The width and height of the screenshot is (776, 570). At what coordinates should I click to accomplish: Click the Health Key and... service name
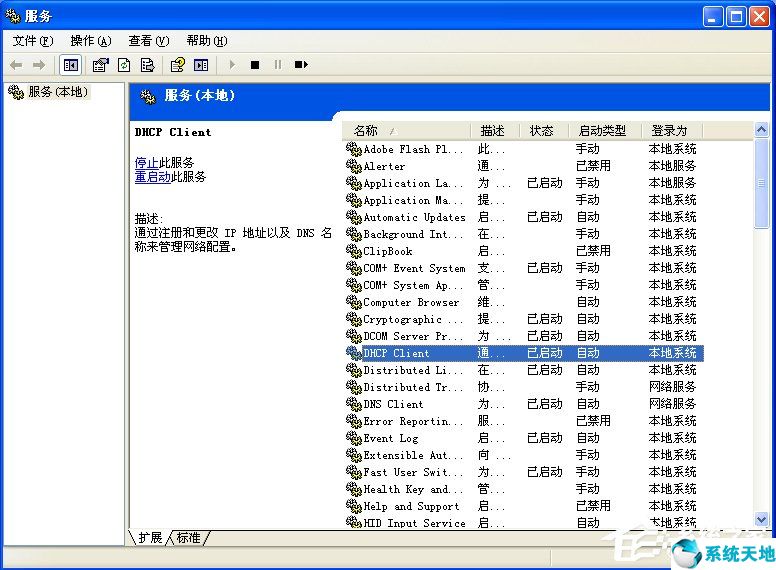pos(413,489)
